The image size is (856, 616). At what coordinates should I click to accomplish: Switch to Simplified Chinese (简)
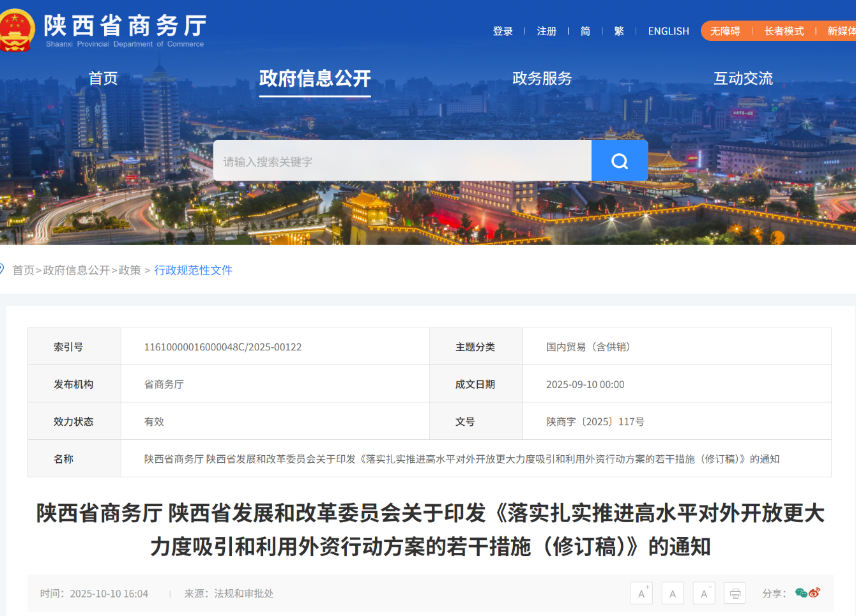pyautogui.click(x=585, y=31)
